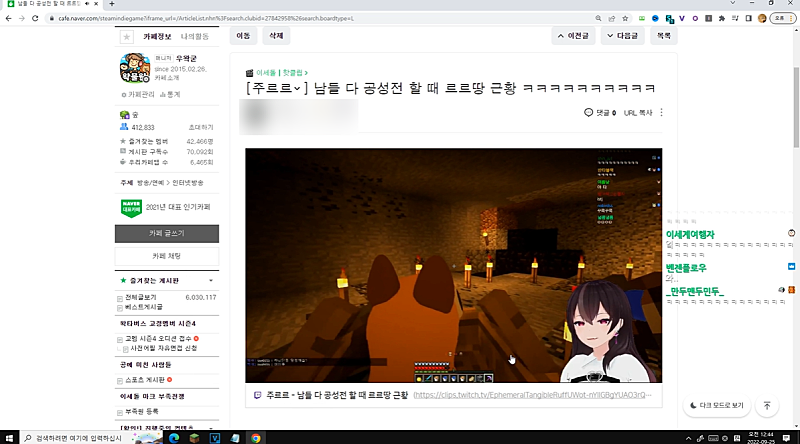
Task: Bookmark this page with the star icon
Action: [x=625, y=18]
